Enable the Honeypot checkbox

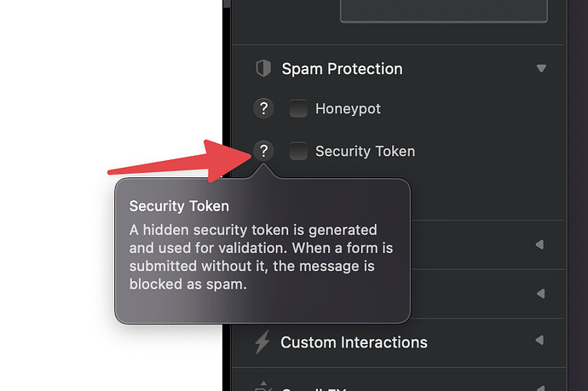click(x=298, y=109)
